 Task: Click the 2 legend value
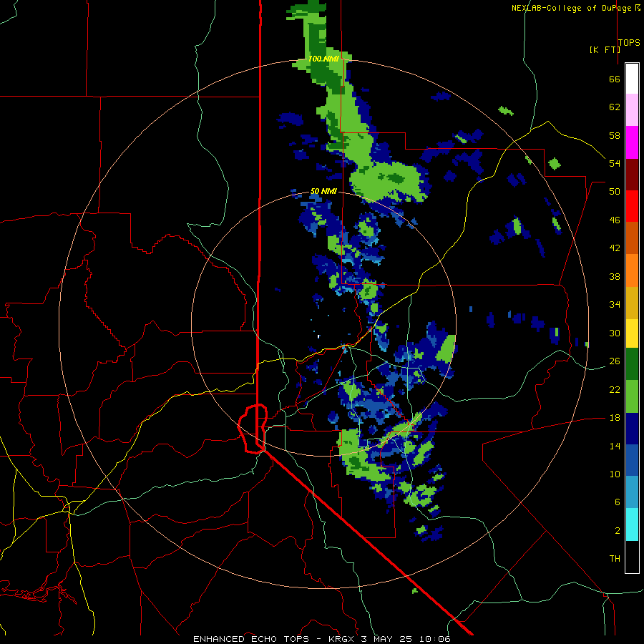[617, 531]
